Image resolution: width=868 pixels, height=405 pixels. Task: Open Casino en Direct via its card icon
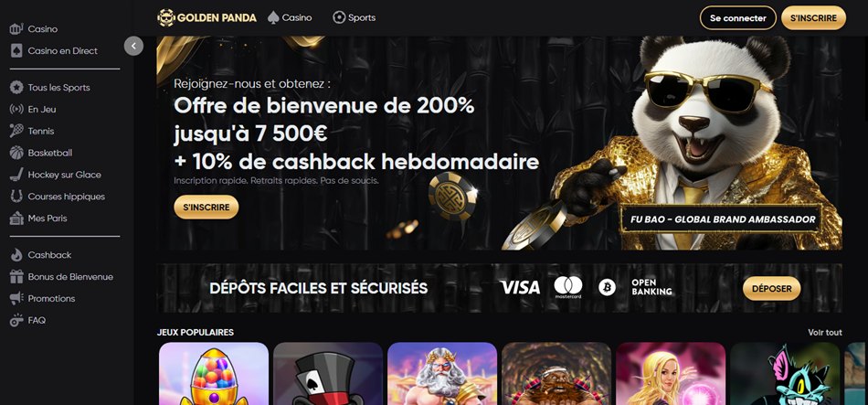[x=16, y=50]
